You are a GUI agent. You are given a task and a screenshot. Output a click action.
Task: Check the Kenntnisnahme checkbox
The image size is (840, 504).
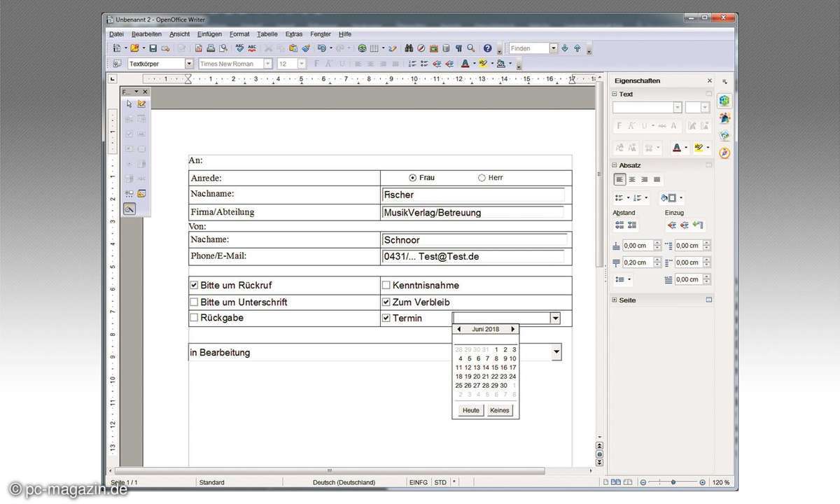click(x=386, y=286)
